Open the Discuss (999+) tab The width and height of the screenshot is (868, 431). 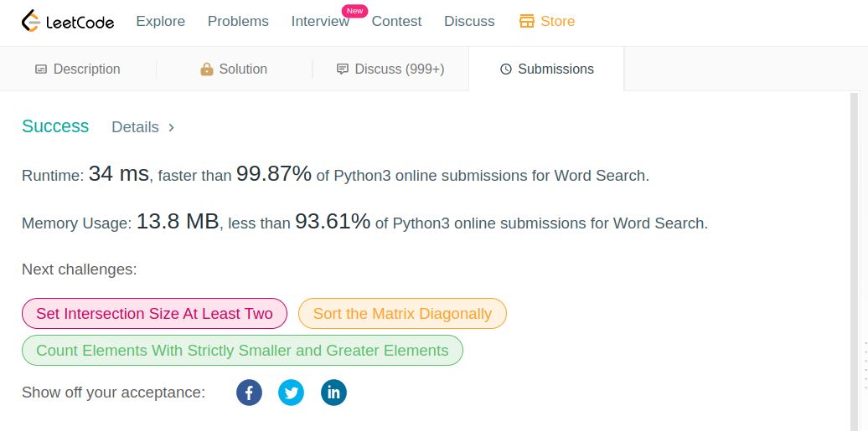(390, 69)
